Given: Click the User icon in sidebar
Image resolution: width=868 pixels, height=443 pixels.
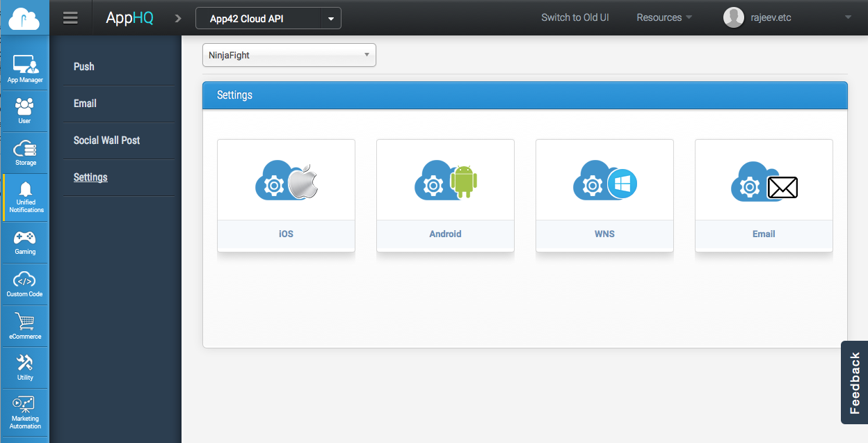Looking at the screenshot, I should point(25,110).
